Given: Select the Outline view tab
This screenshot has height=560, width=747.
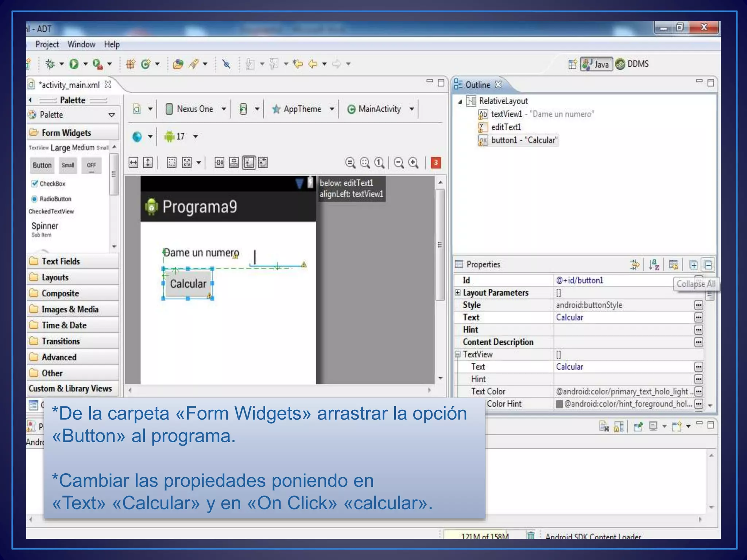Looking at the screenshot, I should click(x=477, y=85).
